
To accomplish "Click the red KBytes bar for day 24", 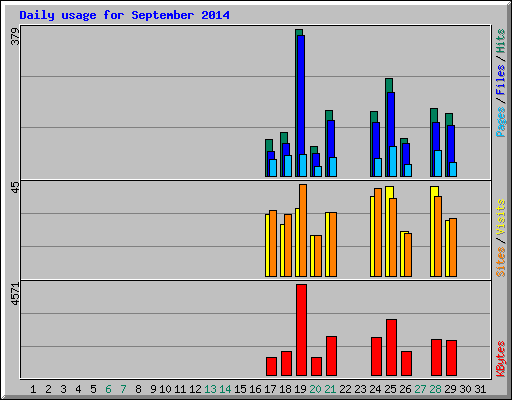I will point(376,356).
